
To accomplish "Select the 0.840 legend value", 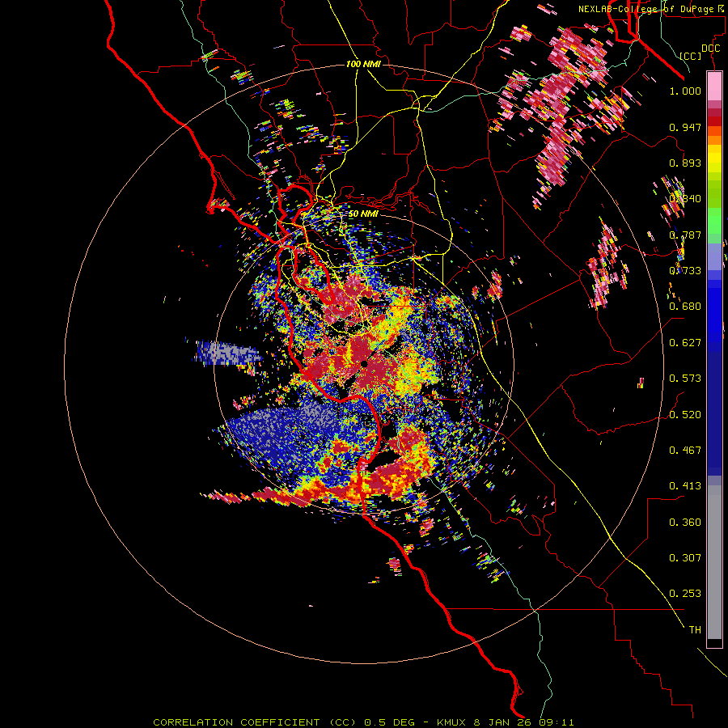I will [x=685, y=199].
